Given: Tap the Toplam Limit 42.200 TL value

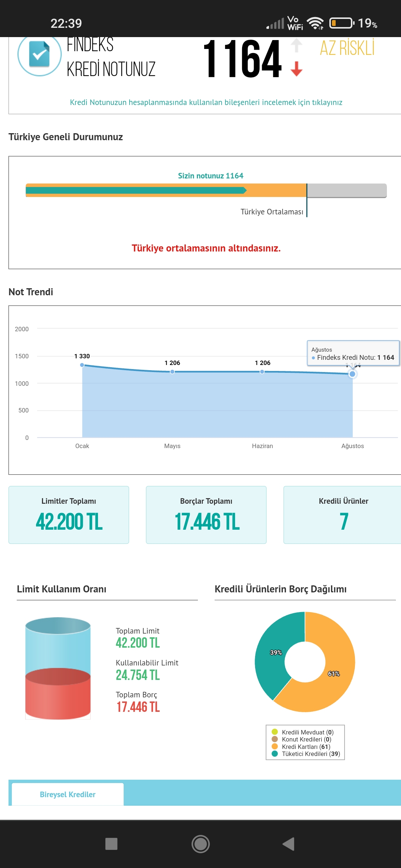Looking at the screenshot, I should coord(138,643).
